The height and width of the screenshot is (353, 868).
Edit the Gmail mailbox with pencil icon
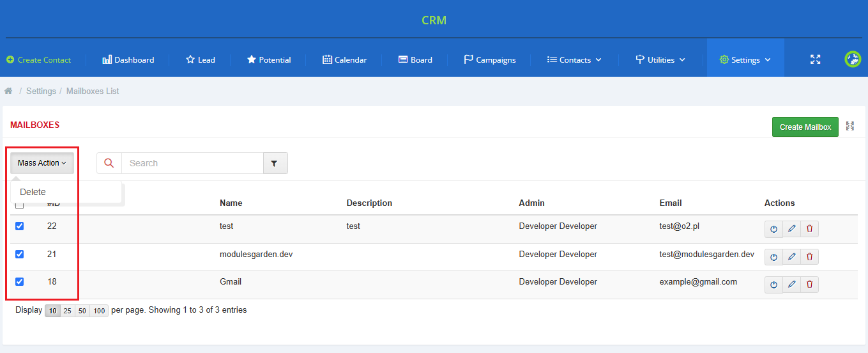click(x=792, y=285)
